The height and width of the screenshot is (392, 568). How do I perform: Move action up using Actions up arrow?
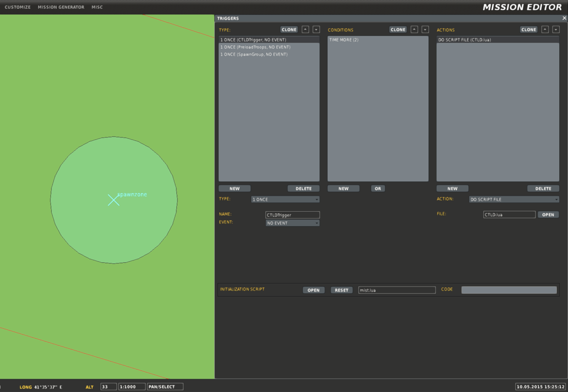545,29
